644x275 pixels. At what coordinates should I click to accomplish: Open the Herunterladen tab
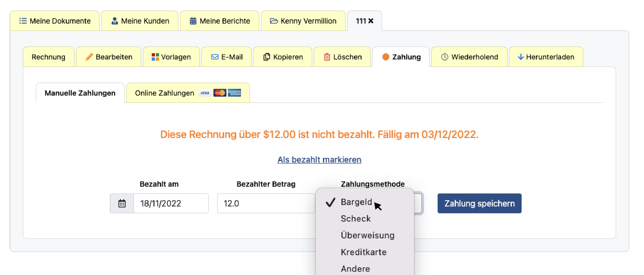tap(546, 57)
